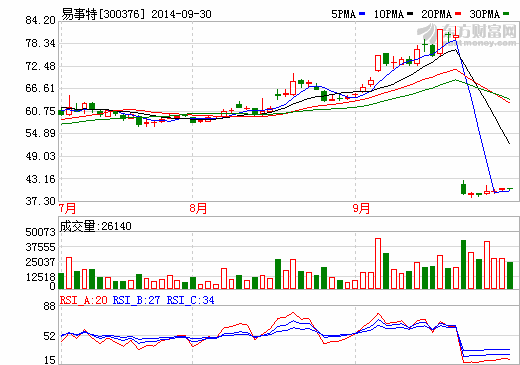Screen dimensions: 520x365
Task: Click the red 20PMA legend color marker
Action: point(458,14)
